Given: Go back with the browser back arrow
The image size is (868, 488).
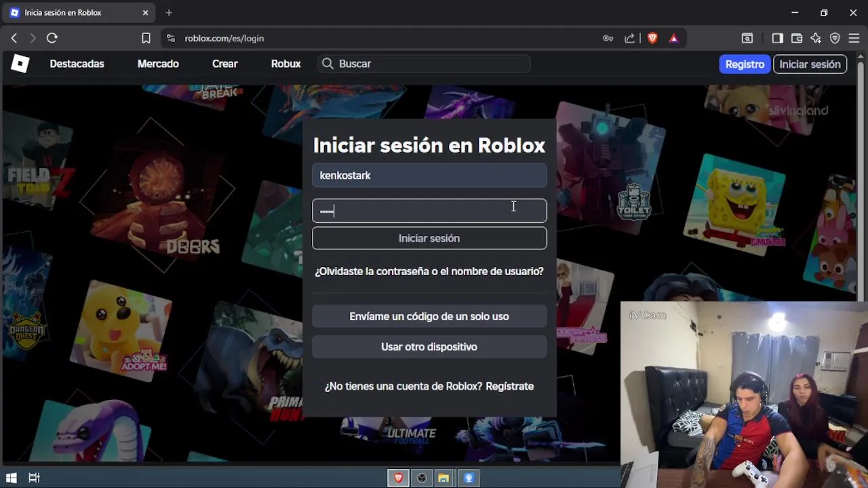Looking at the screenshot, I should tap(14, 39).
